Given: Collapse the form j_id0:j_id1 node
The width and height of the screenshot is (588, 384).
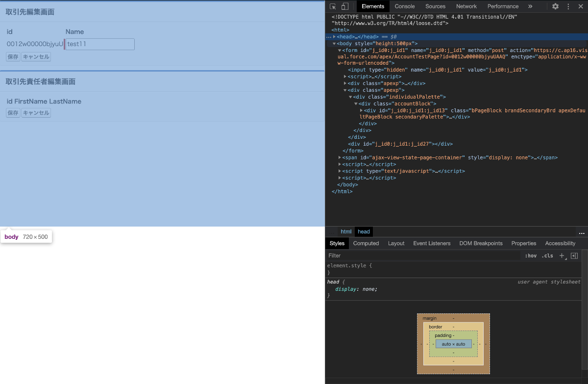Looking at the screenshot, I should tap(340, 50).
